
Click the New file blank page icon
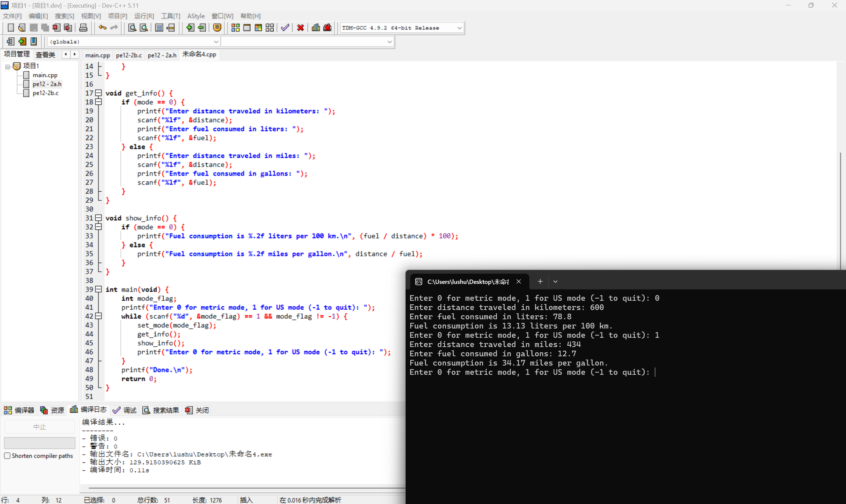coord(11,28)
